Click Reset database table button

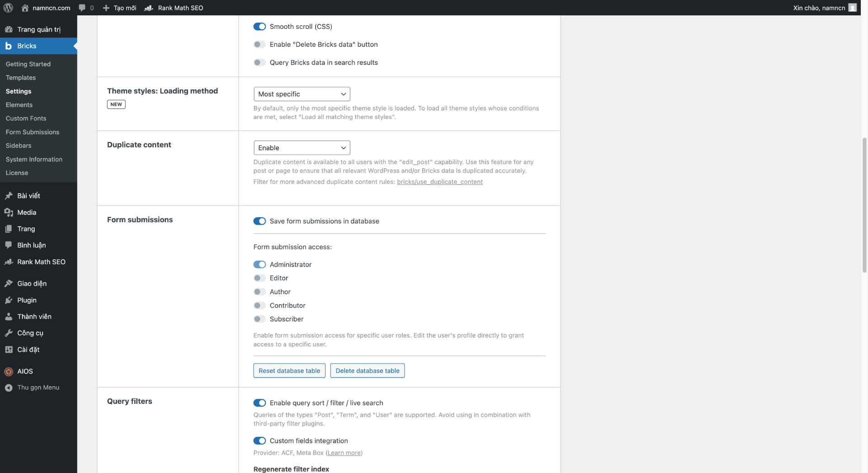(289, 371)
